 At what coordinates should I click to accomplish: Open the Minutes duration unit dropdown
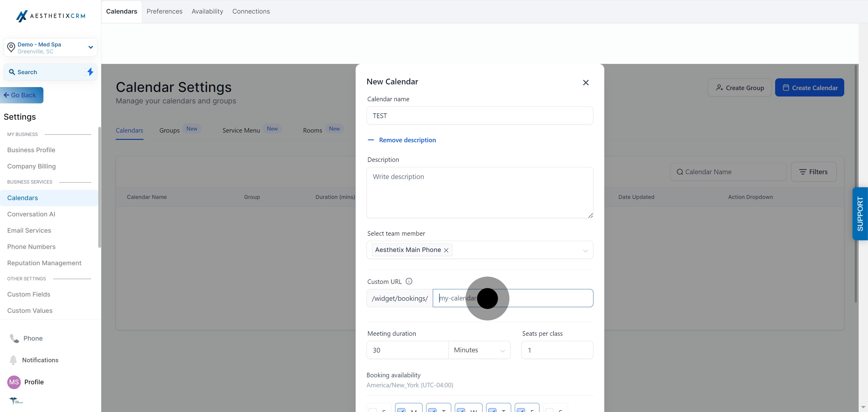tap(479, 350)
